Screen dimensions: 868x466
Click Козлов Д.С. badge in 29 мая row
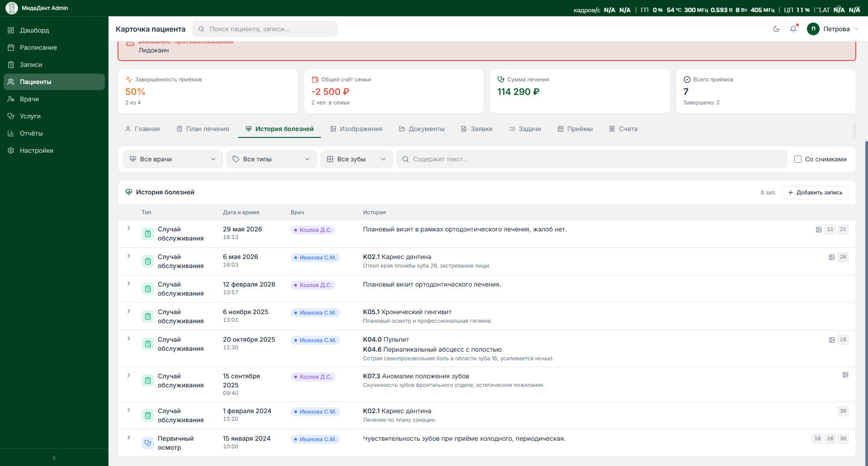tap(313, 230)
